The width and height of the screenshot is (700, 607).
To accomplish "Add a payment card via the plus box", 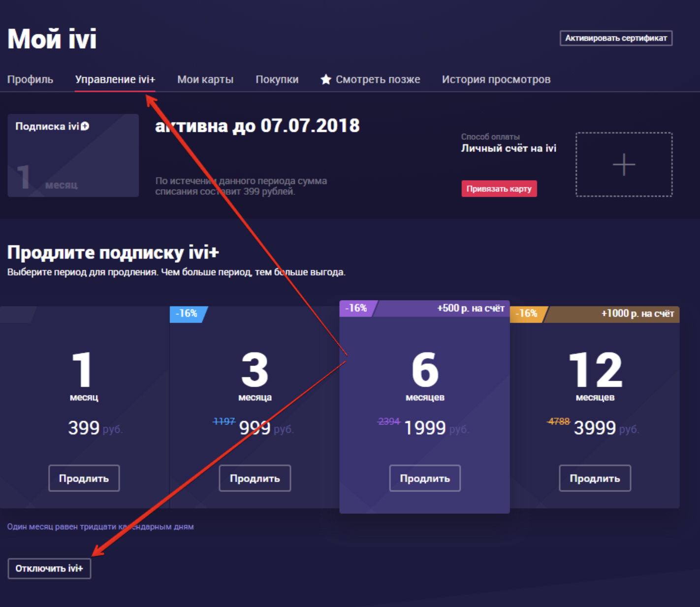I will [624, 164].
